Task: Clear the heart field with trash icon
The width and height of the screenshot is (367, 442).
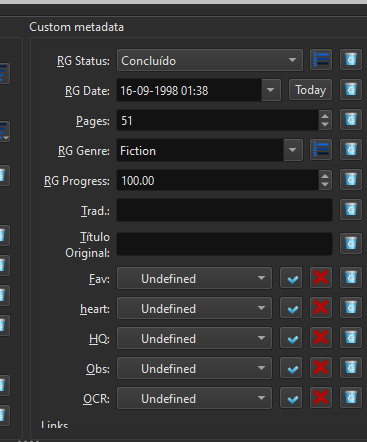Action: [x=351, y=308]
